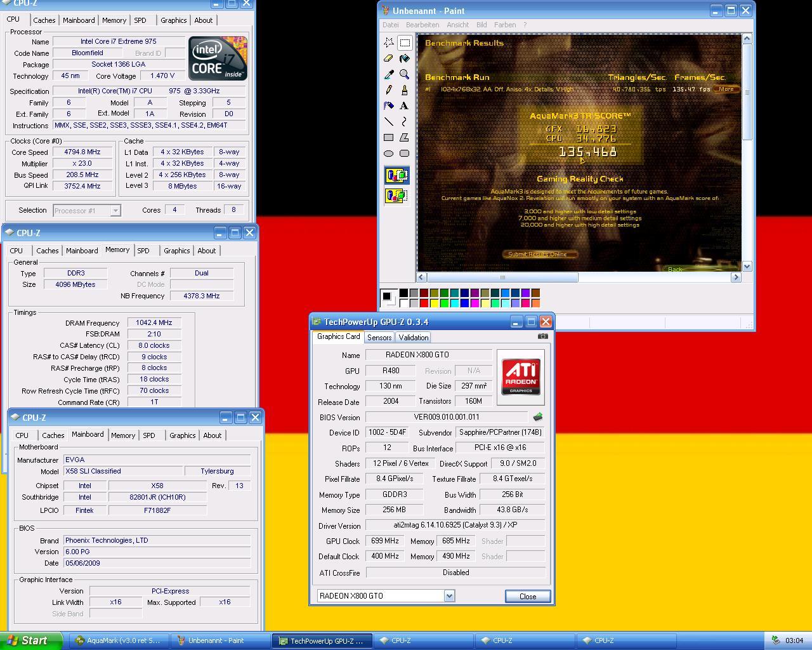Click the Paint horizontal scrollbar thumb

click(x=502, y=277)
